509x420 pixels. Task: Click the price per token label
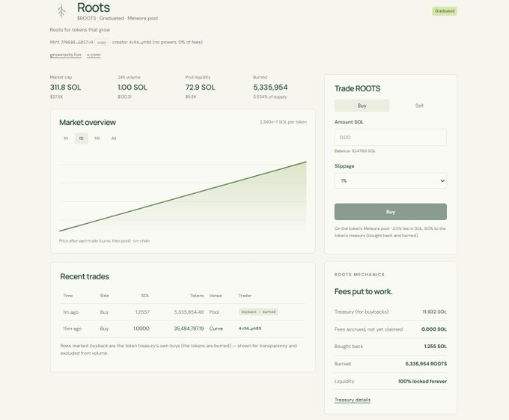283,122
